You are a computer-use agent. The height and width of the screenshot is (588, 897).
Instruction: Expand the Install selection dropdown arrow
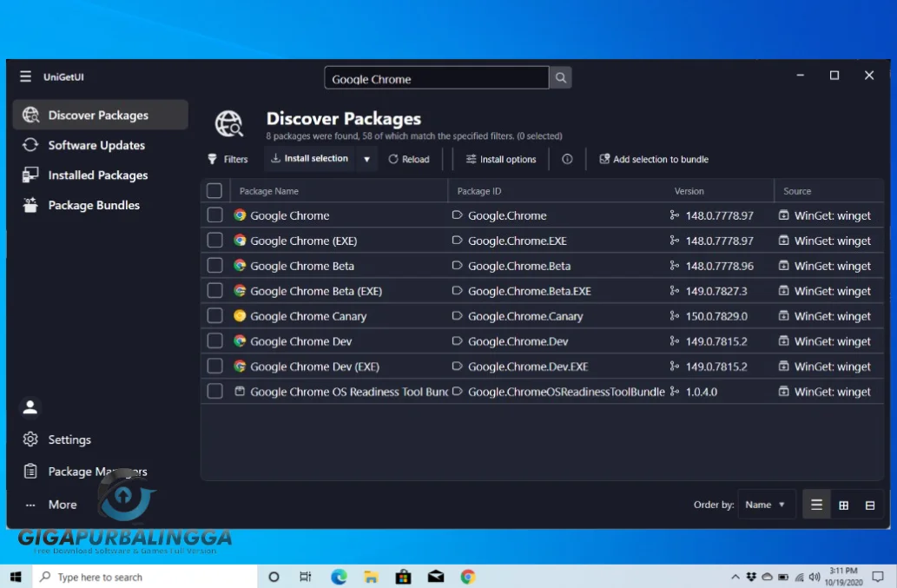tap(366, 159)
